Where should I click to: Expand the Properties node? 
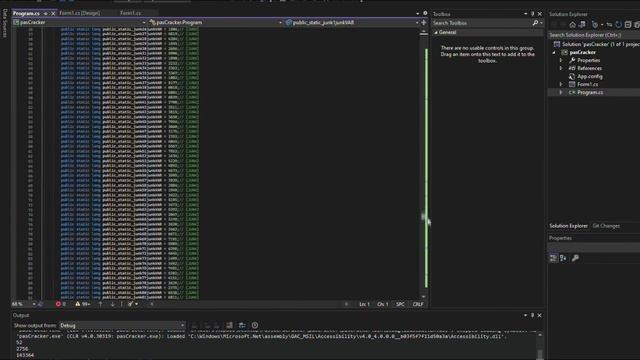pyautogui.click(x=561, y=60)
